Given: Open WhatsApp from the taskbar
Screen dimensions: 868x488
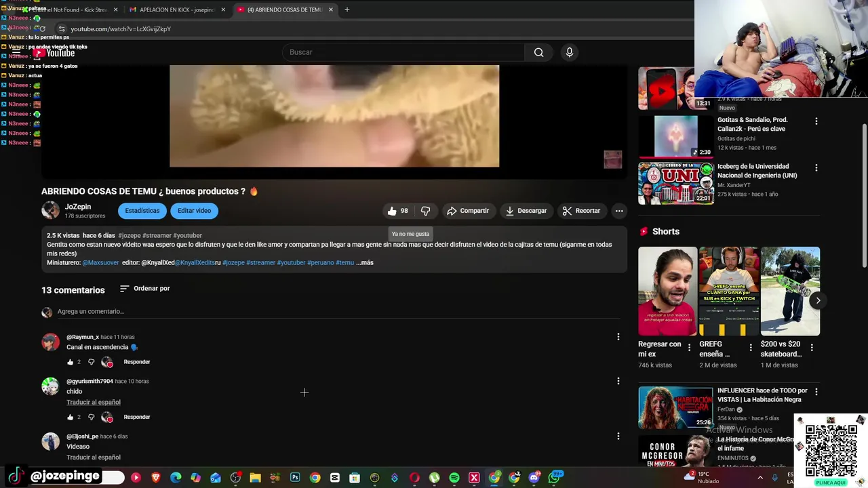Looking at the screenshot, I should click(x=555, y=478).
